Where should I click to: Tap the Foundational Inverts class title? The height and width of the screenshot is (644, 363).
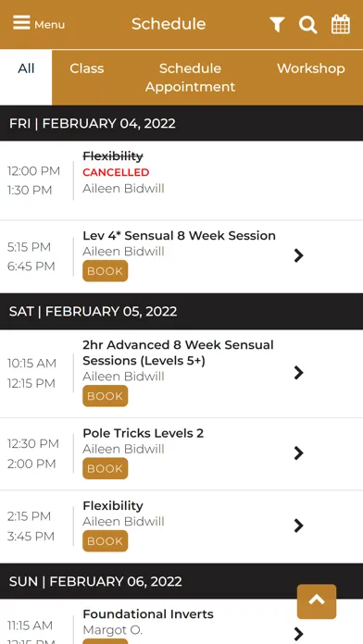pos(148,614)
